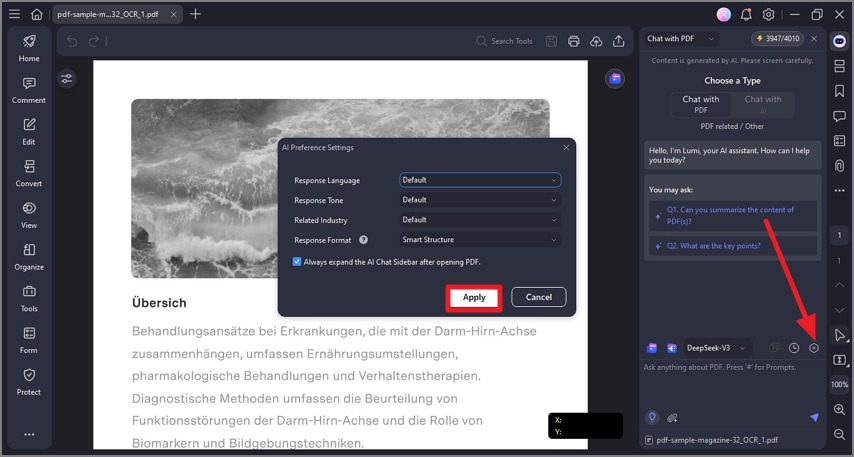Image resolution: width=854 pixels, height=457 pixels.
Task: Toggle Always expand the AI Chat Sidebar checkbox
Action: point(297,262)
